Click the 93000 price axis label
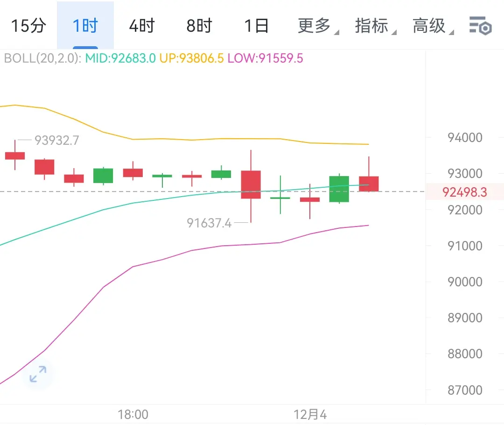 click(x=465, y=174)
